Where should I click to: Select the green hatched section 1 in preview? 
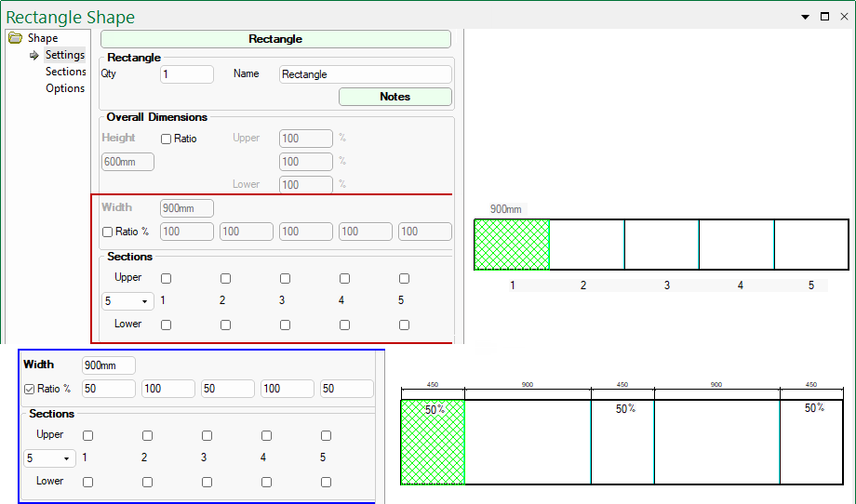tap(512, 245)
